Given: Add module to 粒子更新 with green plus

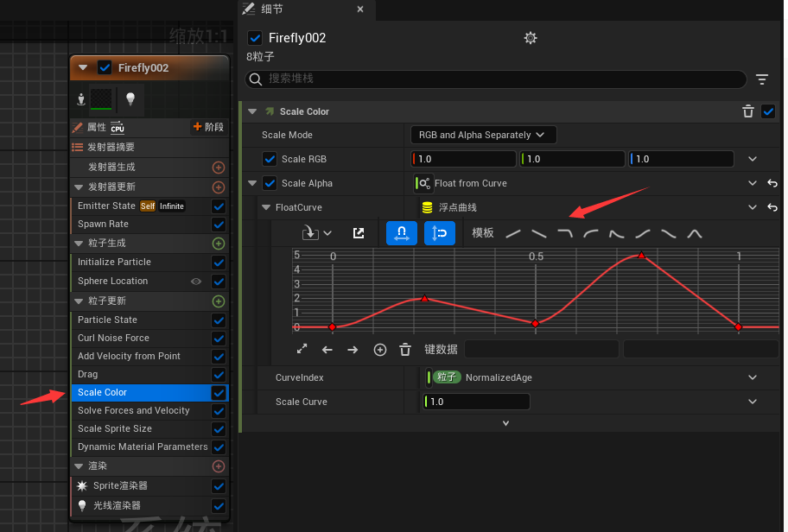Looking at the screenshot, I should tap(218, 301).
